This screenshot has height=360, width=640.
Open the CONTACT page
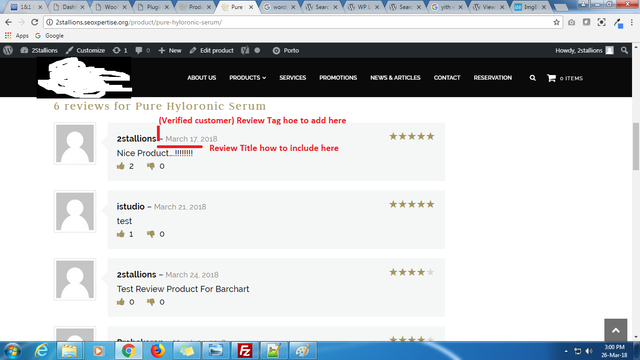447,78
